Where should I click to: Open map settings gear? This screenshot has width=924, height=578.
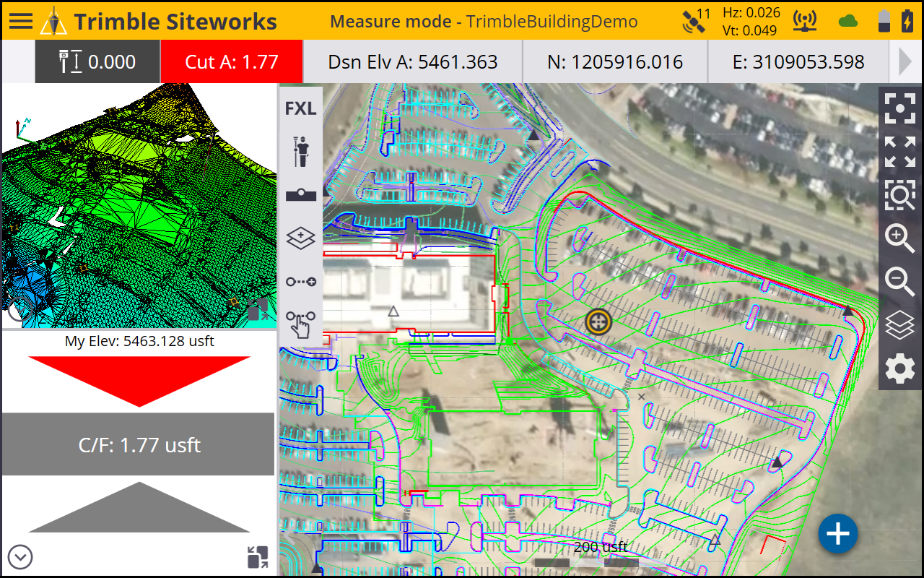coord(899,369)
